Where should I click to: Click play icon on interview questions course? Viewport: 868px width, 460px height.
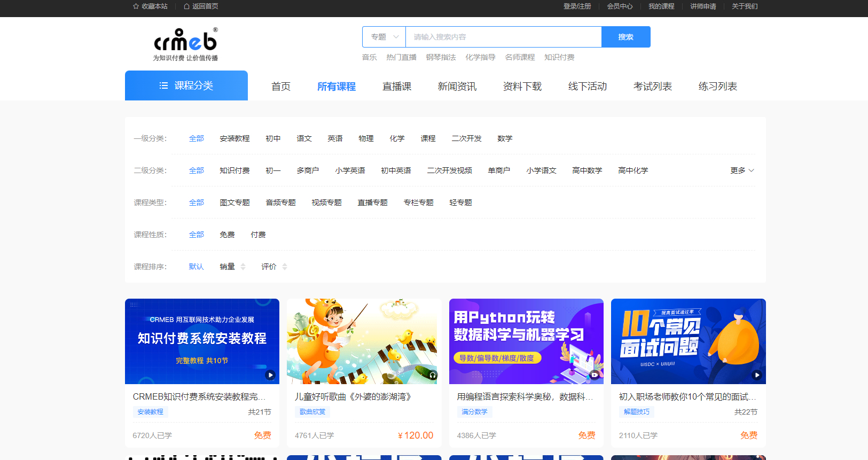[757, 375]
